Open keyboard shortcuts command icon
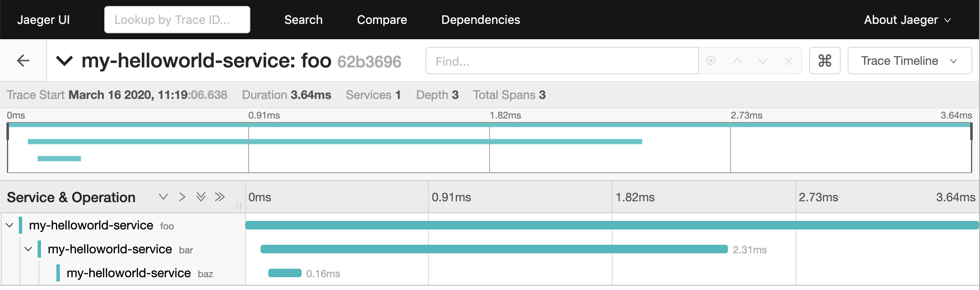This screenshot has width=980, height=290. tap(824, 61)
